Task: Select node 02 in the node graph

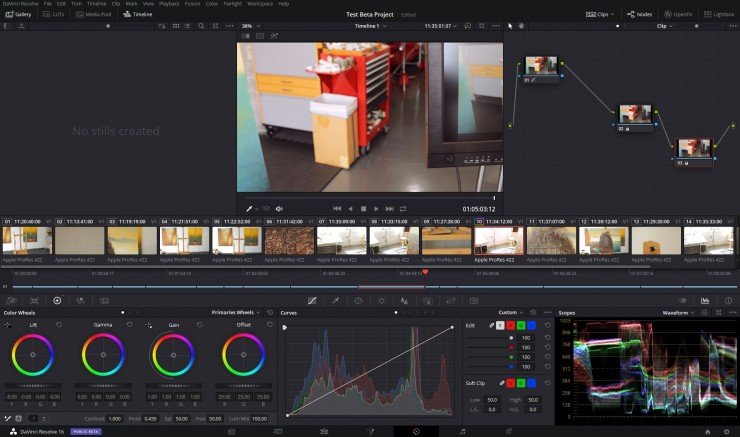Action: [x=634, y=113]
